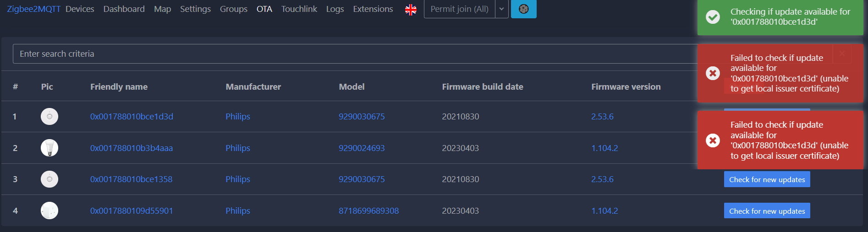Screen dimensions: 868x232
Task: Select the OTA tab
Action: 264,9
